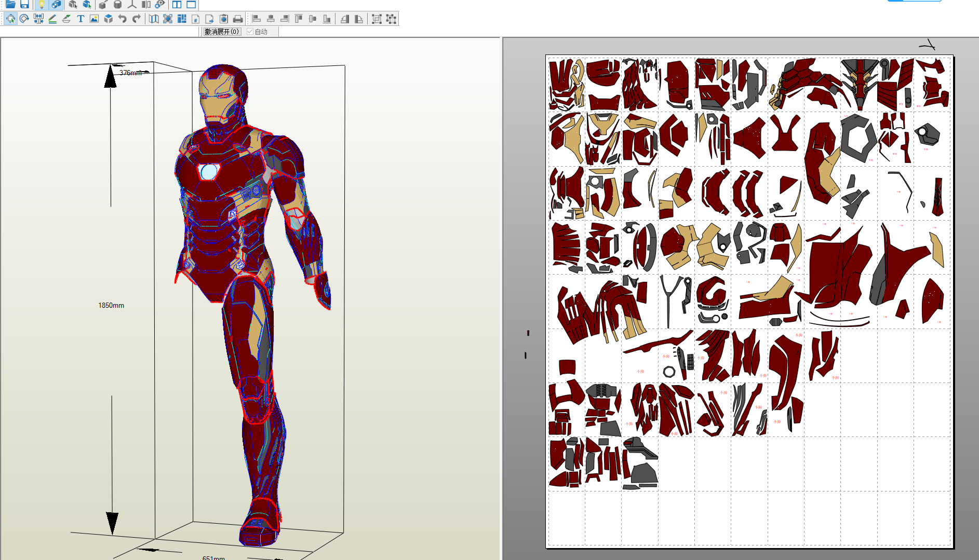
Task: Click the clipboard copy icon
Action: click(224, 19)
